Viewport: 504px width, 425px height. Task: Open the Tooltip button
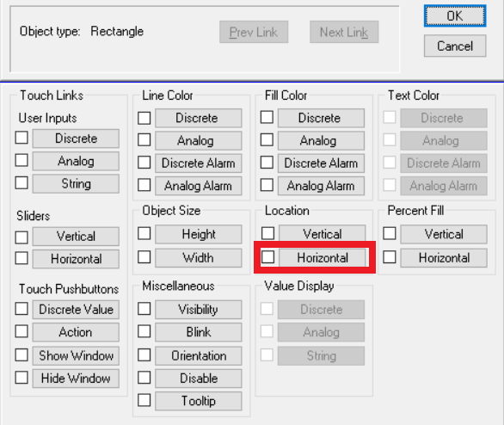[x=199, y=401]
